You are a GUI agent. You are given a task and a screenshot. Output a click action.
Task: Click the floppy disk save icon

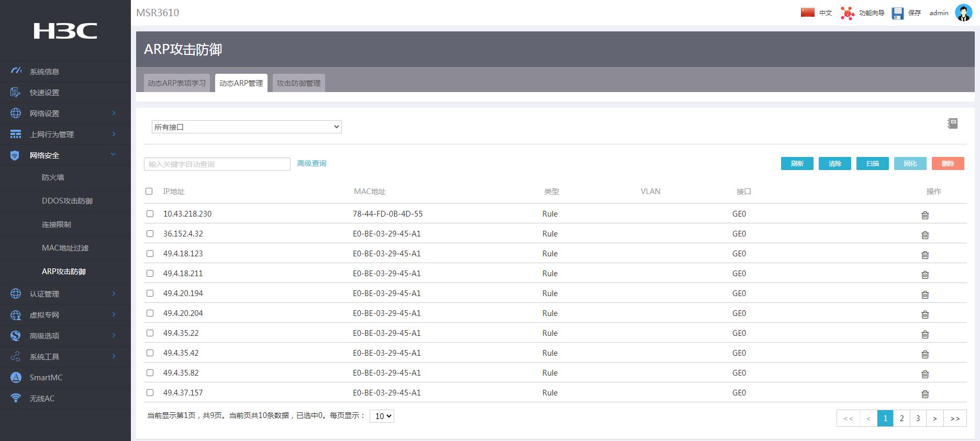click(x=898, y=13)
